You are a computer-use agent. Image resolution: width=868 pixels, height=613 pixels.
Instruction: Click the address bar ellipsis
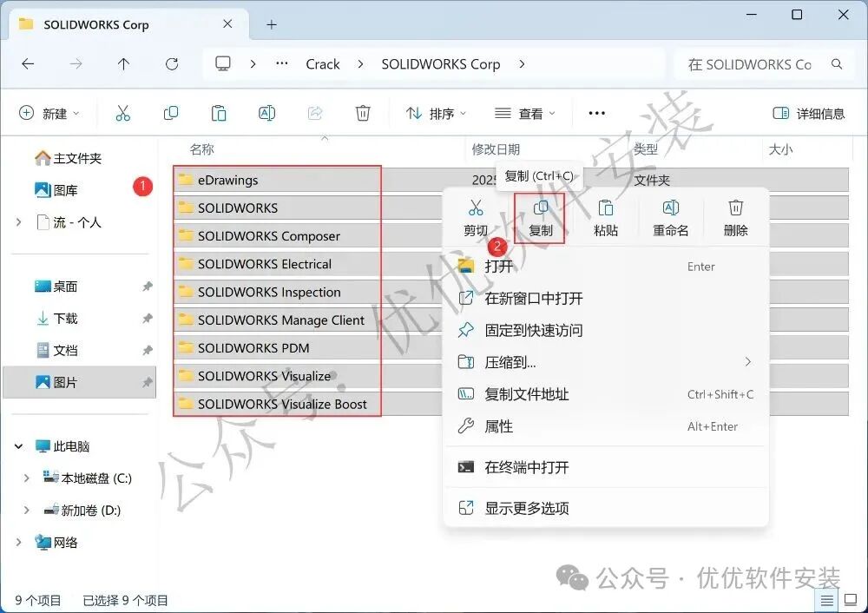282,63
